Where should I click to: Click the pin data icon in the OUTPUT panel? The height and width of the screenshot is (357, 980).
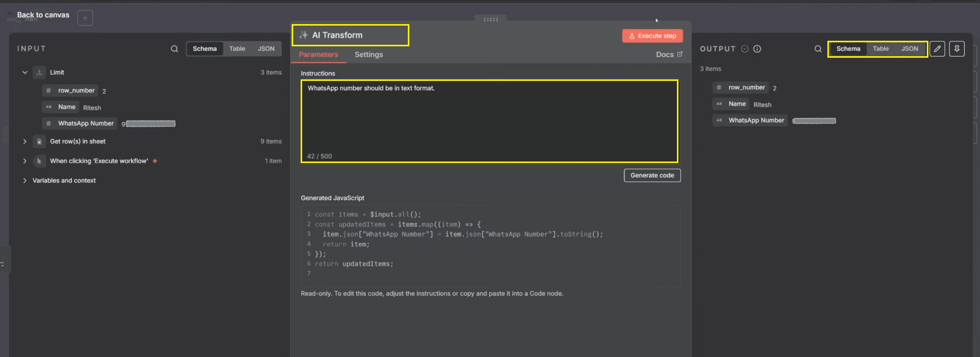coord(957,49)
